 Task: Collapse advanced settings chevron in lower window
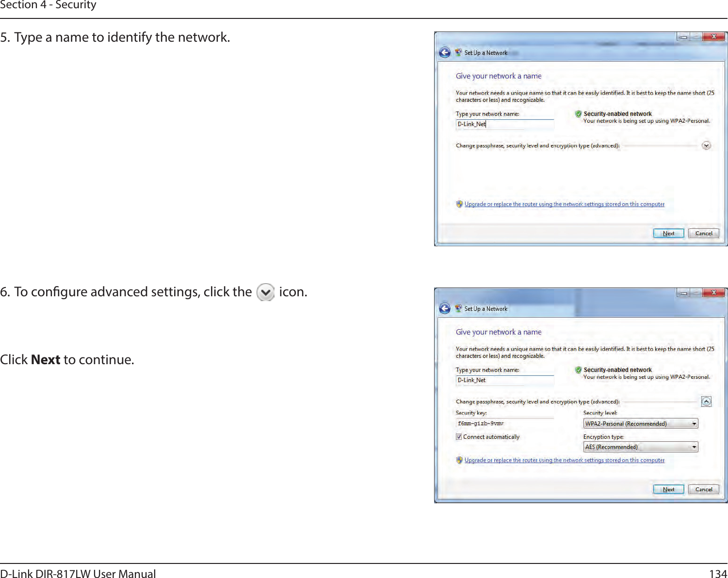(706, 401)
